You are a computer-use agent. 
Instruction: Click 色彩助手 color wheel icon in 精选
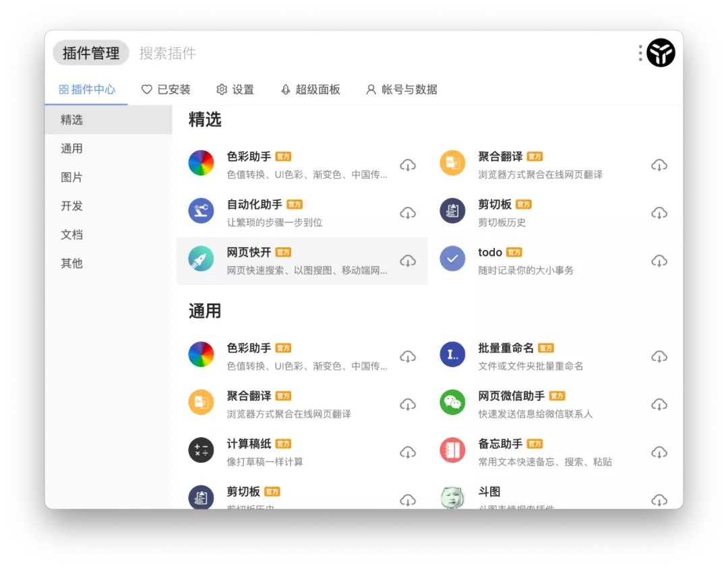coord(201,163)
